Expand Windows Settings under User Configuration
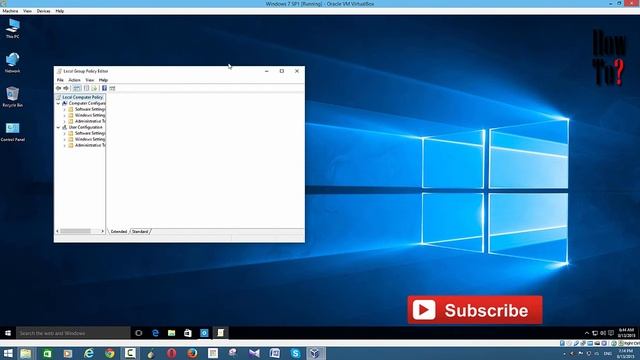This screenshot has height=360, width=640. click(64, 139)
